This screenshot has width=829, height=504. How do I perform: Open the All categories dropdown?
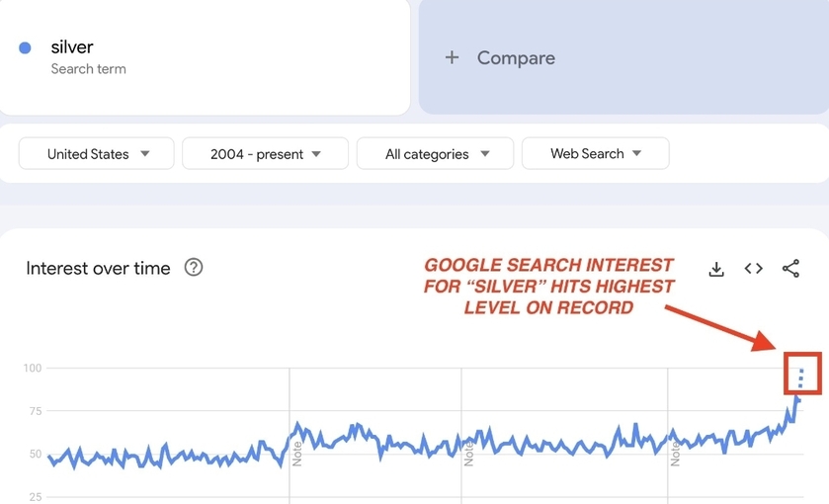(x=435, y=154)
